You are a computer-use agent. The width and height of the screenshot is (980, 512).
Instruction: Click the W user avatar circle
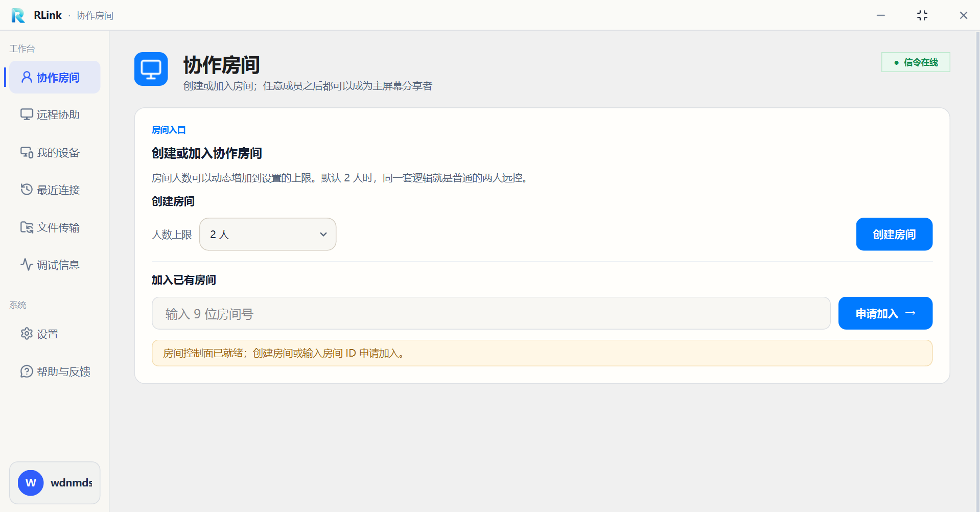click(31, 483)
